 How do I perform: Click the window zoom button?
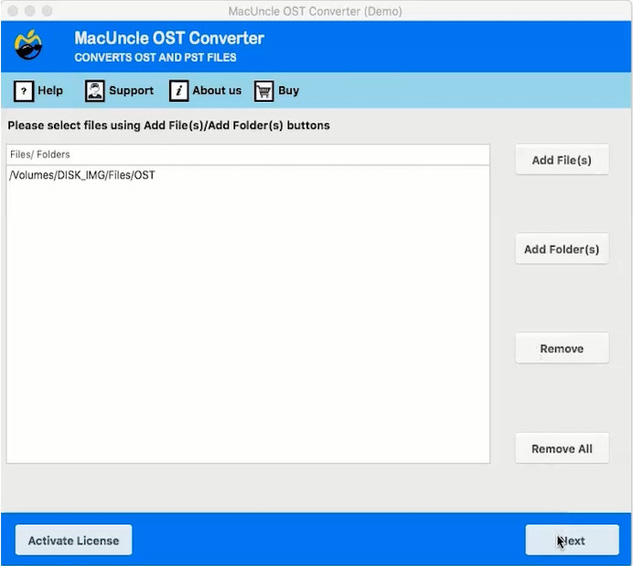click(x=48, y=10)
